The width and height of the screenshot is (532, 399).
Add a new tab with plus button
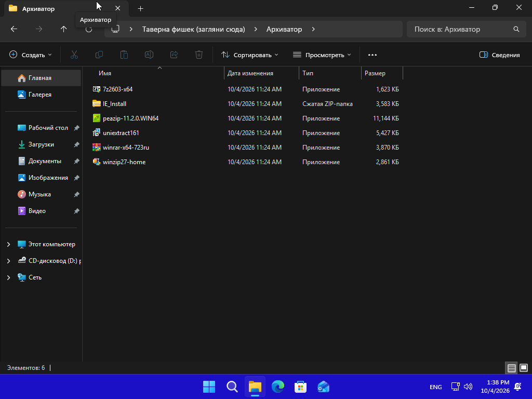pyautogui.click(x=140, y=9)
